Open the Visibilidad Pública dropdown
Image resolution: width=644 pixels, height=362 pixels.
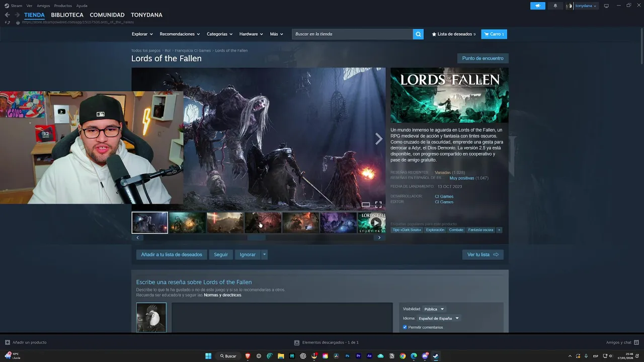pos(434,309)
